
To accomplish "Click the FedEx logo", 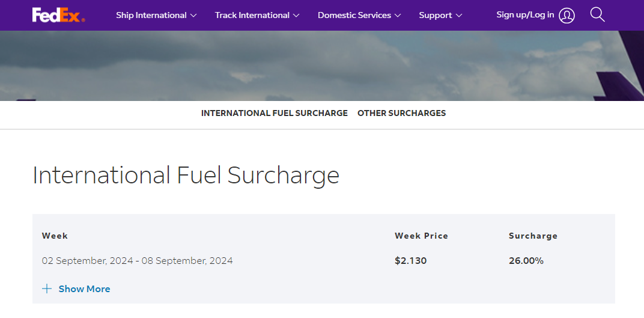I will click(x=59, y=15).
